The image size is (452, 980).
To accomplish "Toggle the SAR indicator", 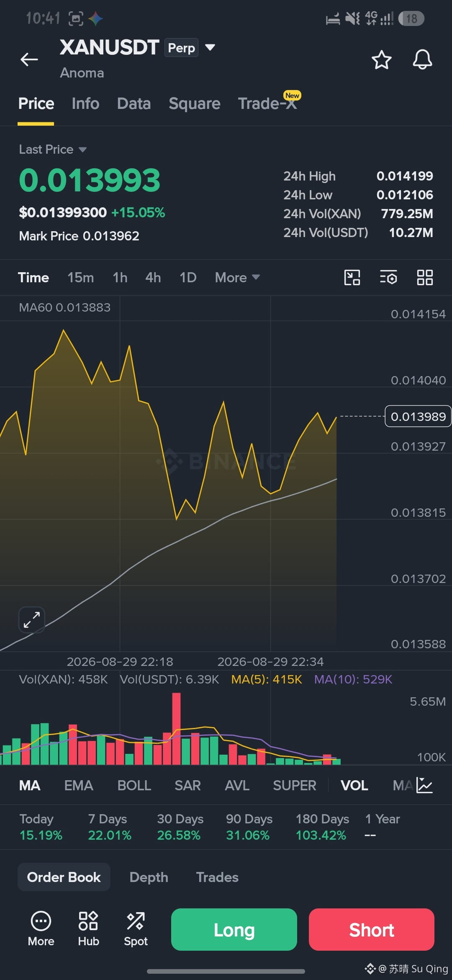I will 188,785.
